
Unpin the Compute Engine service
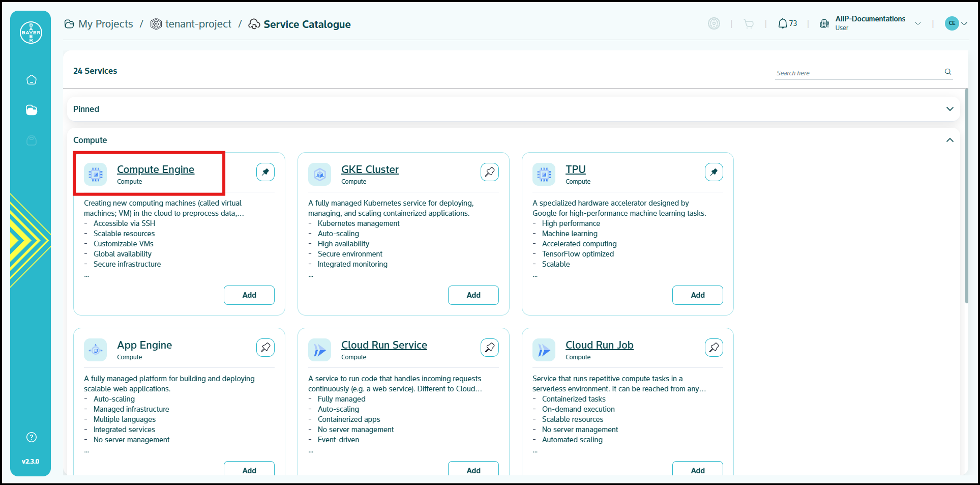pos(265,172)
